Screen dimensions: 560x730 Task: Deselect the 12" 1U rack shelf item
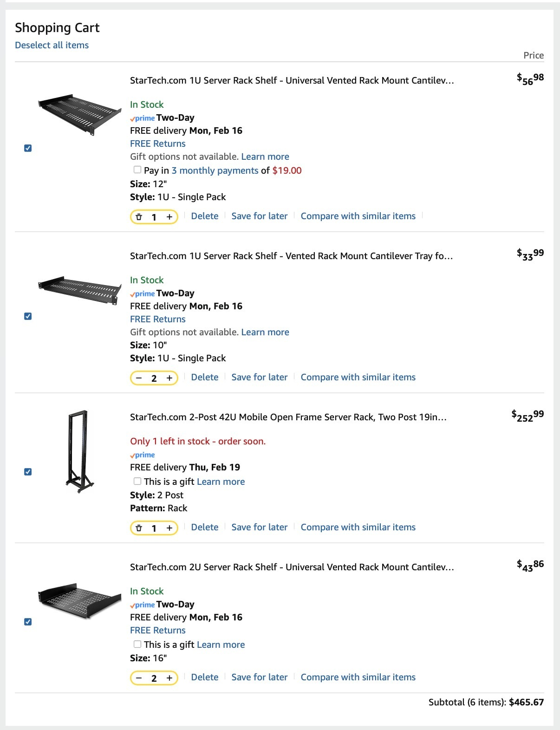(x=28, y=148)
